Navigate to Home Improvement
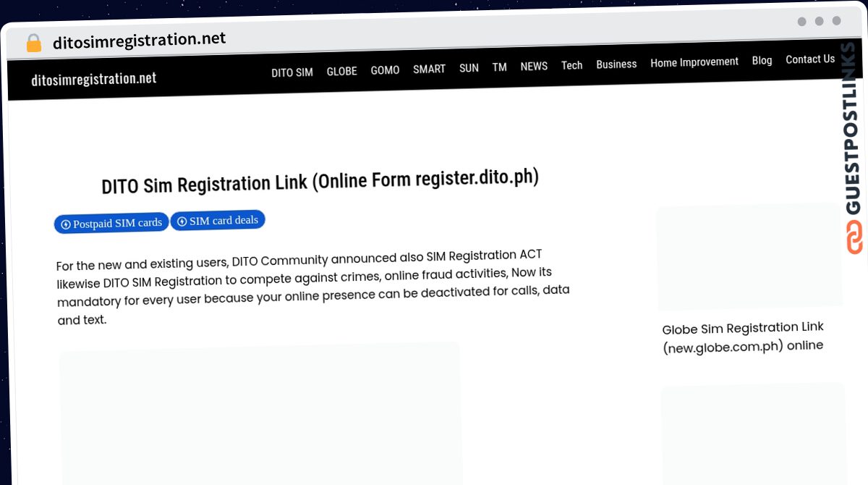Image resolution: width=868 pixels, height=485 pixels. (694, 62)
